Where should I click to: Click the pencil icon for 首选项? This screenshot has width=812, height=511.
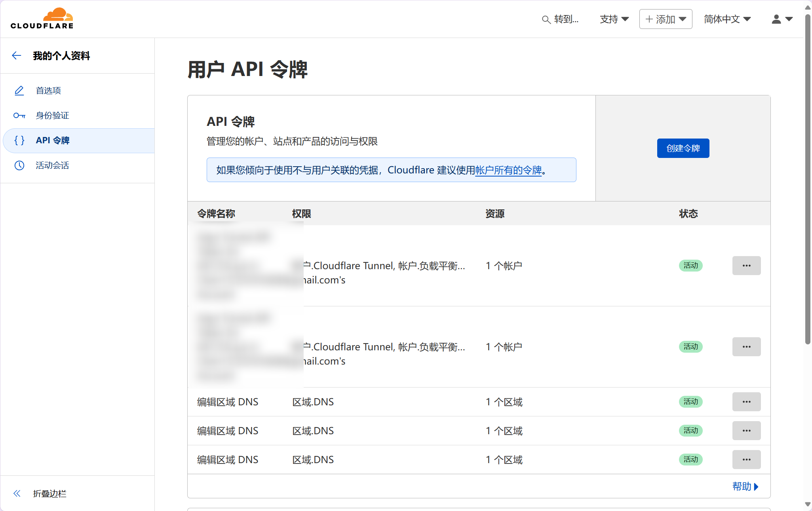[19, 91]
